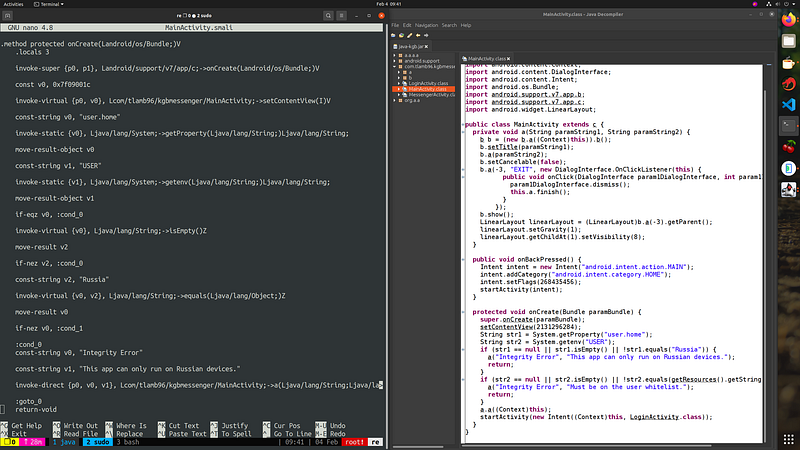Click Activities in the top bar

point(13,4)
